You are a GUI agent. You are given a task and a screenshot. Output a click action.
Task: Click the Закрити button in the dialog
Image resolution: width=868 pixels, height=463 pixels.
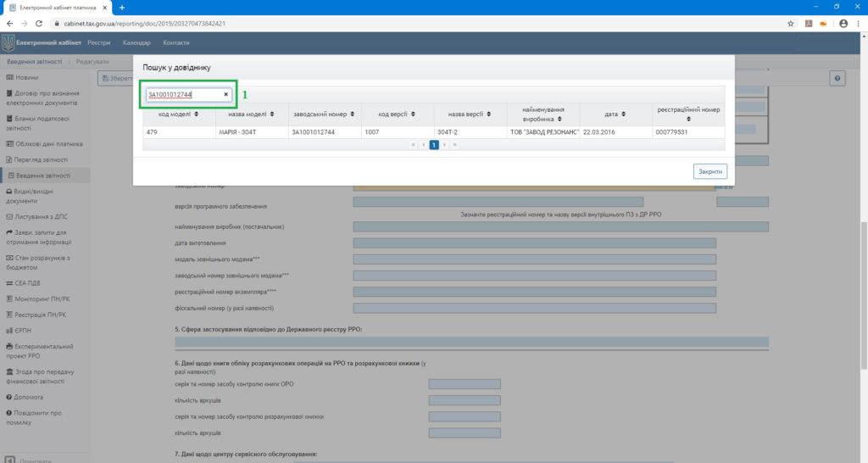click(709, 171)
